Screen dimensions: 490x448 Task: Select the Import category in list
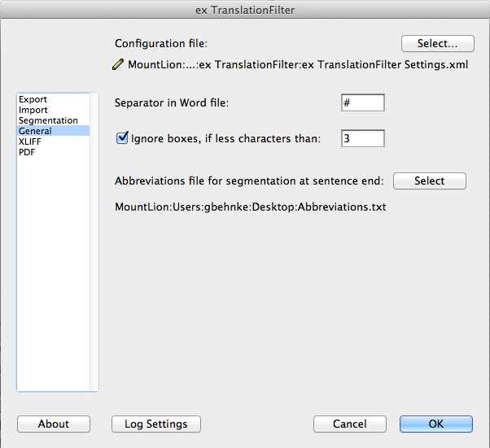point(53,110)
